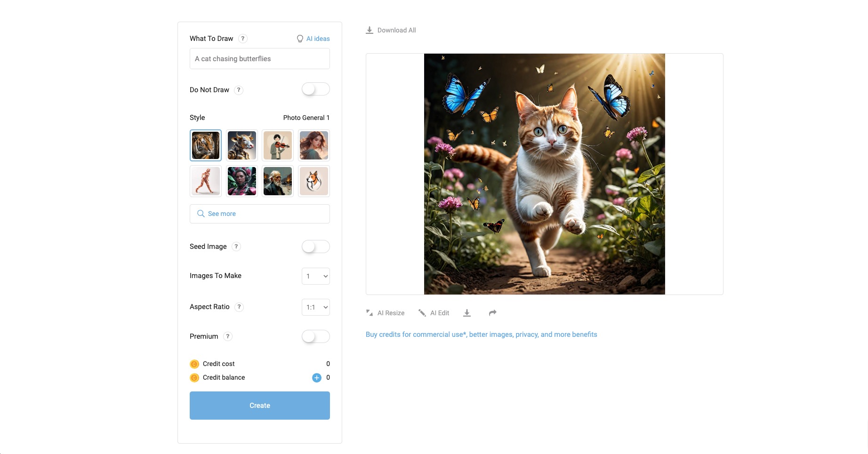
Task: Open the Seed Image help icon
Action: (x=236, y=247)
